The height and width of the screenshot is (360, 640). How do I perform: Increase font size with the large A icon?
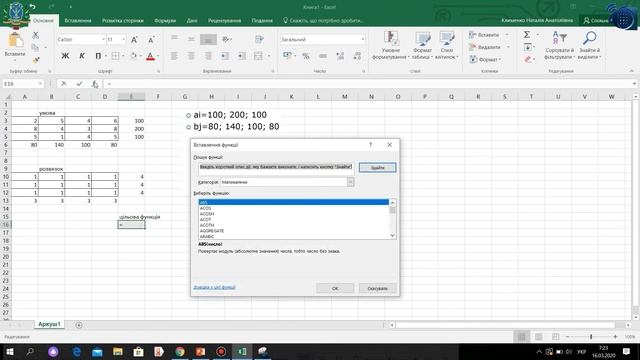(134, 40)
